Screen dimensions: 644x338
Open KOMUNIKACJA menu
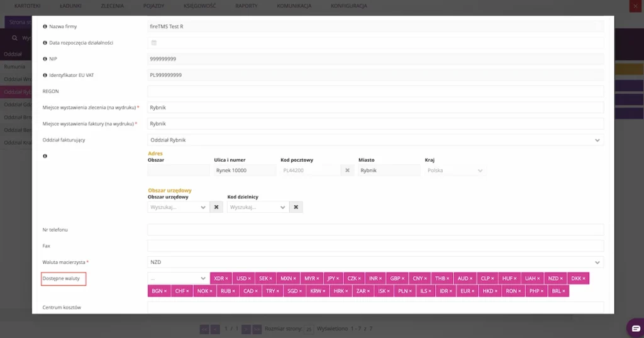(294, 6)
